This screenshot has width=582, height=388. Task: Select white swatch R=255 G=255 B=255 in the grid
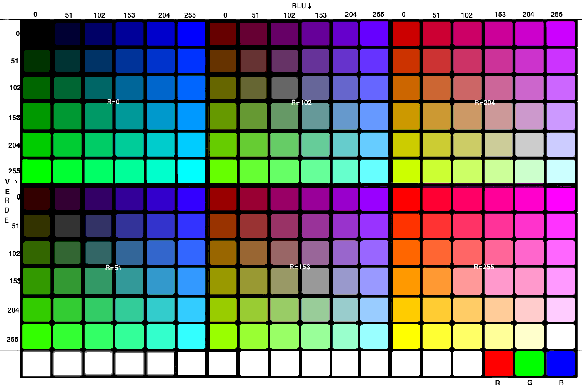click(560, 336)
